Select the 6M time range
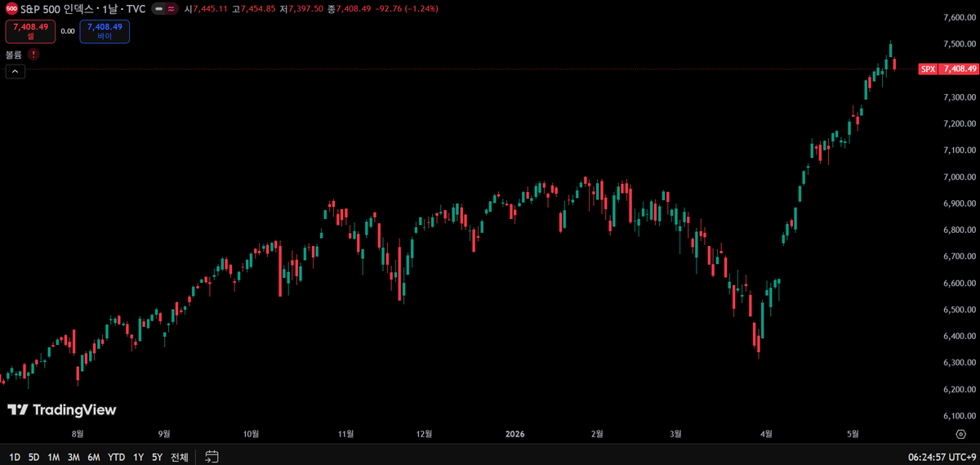The image size is (980, 465). [x=94, y=457]
